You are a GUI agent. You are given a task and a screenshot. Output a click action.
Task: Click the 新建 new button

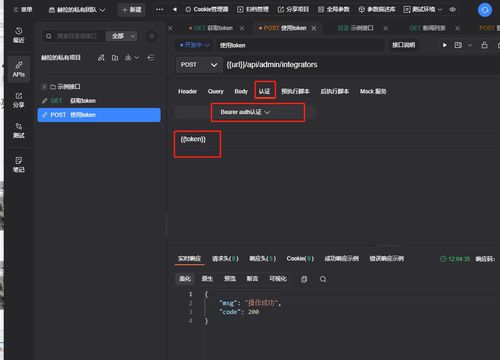pos(132,10)
